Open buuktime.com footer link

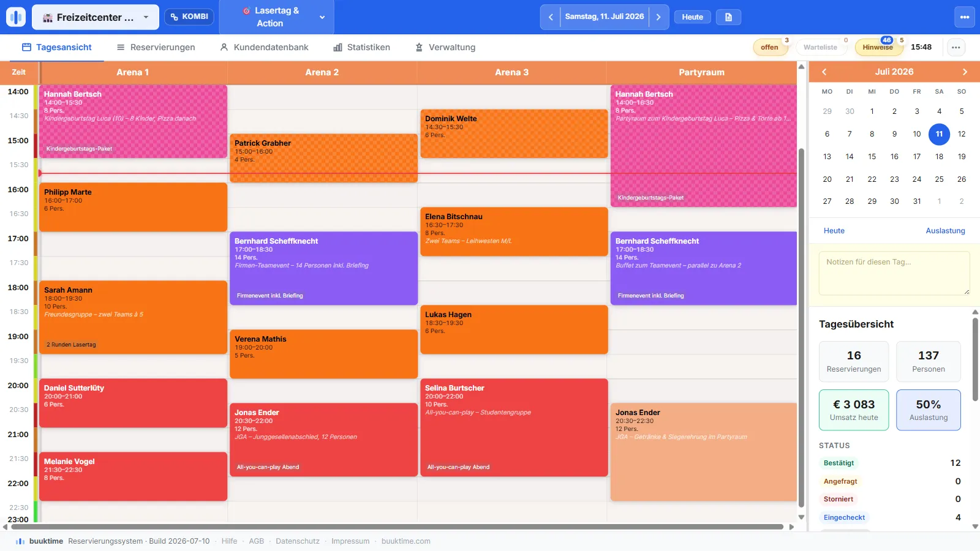[x=406, y=541]
